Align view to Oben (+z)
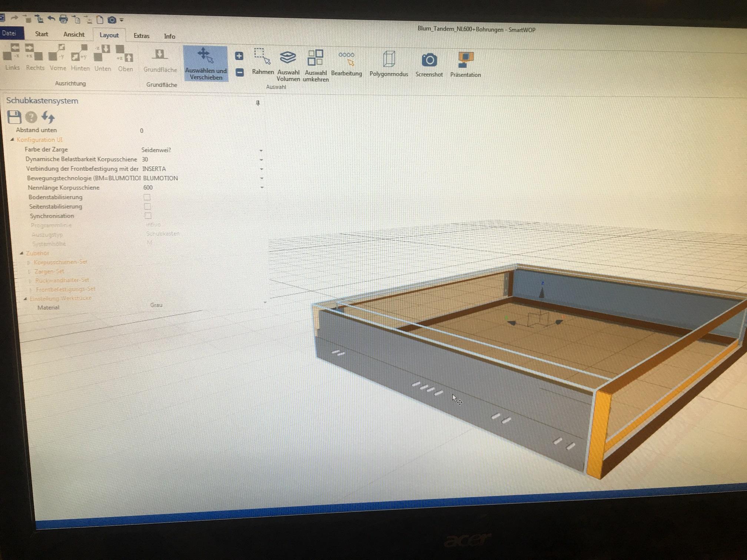 pyautogui.click(x=125, y=59)
